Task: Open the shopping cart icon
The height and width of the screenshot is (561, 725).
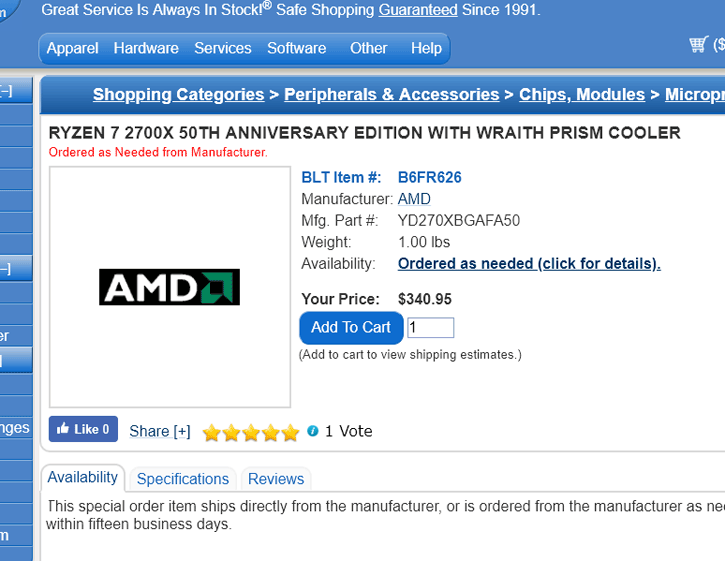Action: [x=698, y=45]
